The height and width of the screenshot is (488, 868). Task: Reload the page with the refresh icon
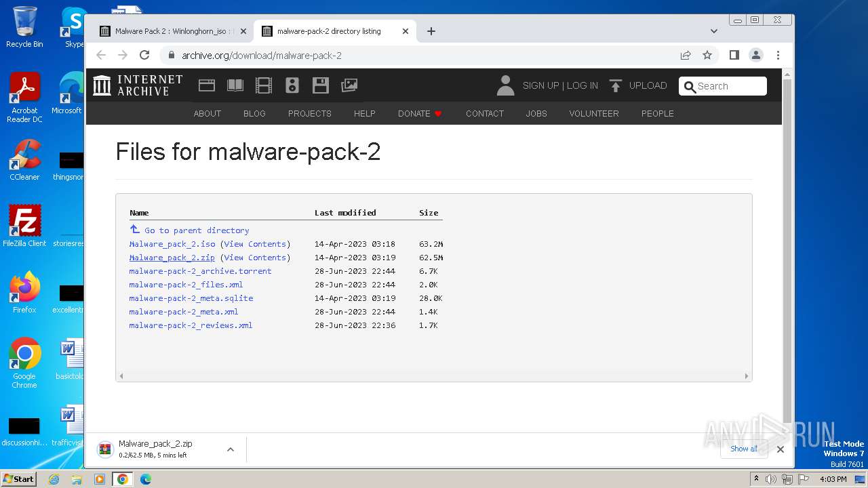144,55
